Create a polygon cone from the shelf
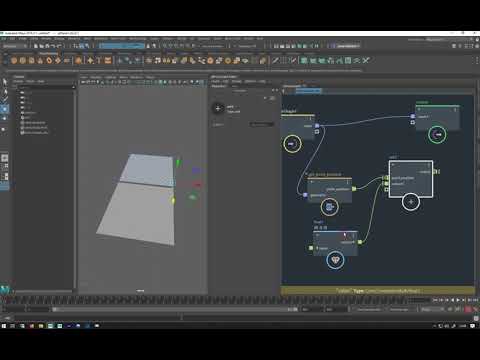 coord(40,61)
